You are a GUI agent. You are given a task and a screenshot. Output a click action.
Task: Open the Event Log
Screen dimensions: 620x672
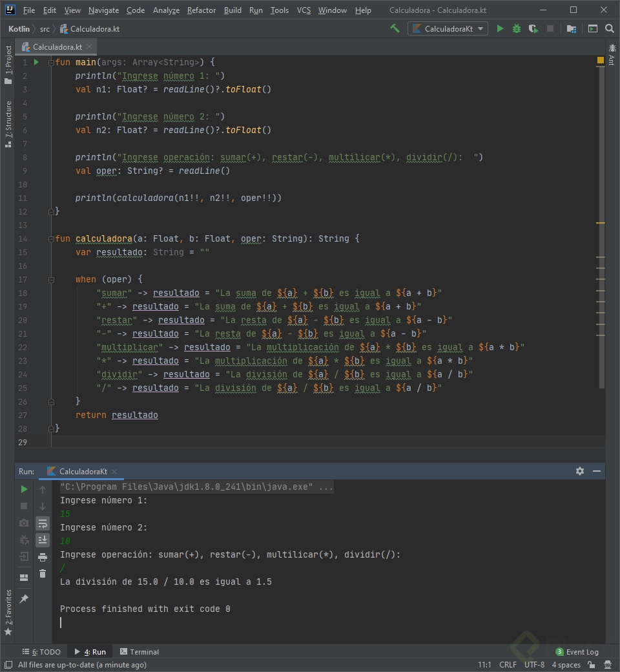pos(577,652)
